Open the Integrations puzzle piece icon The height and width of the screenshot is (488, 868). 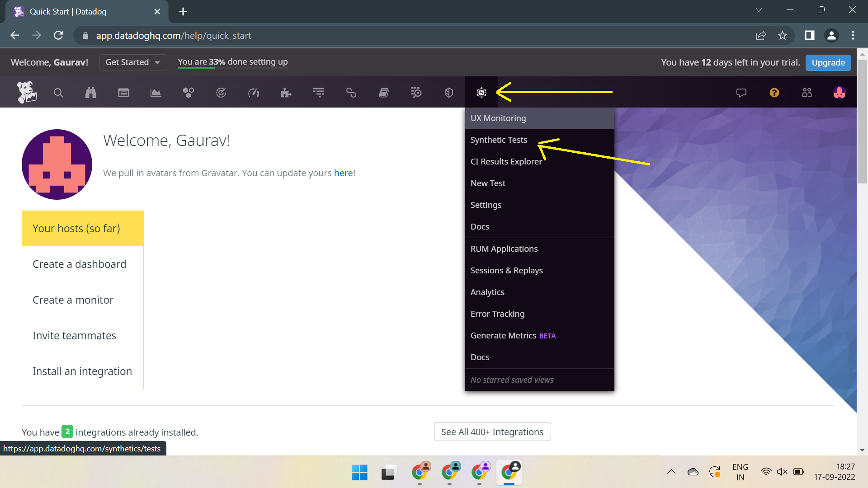tap(286, 93)
